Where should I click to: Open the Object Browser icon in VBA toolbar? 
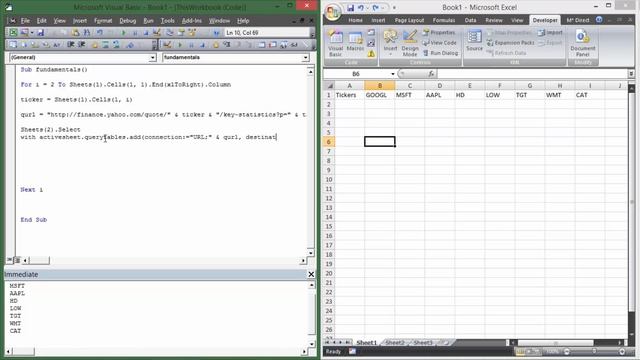tap(192, 32)
